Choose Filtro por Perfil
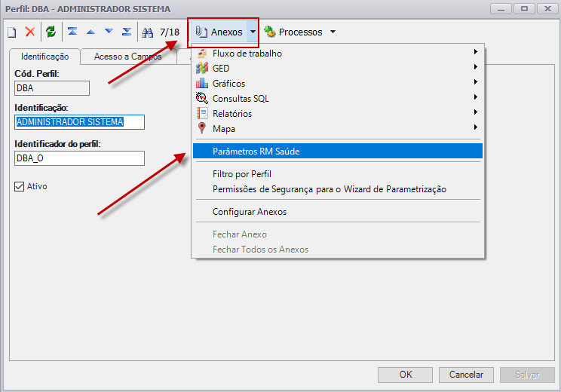 click(x=337, y=174)
